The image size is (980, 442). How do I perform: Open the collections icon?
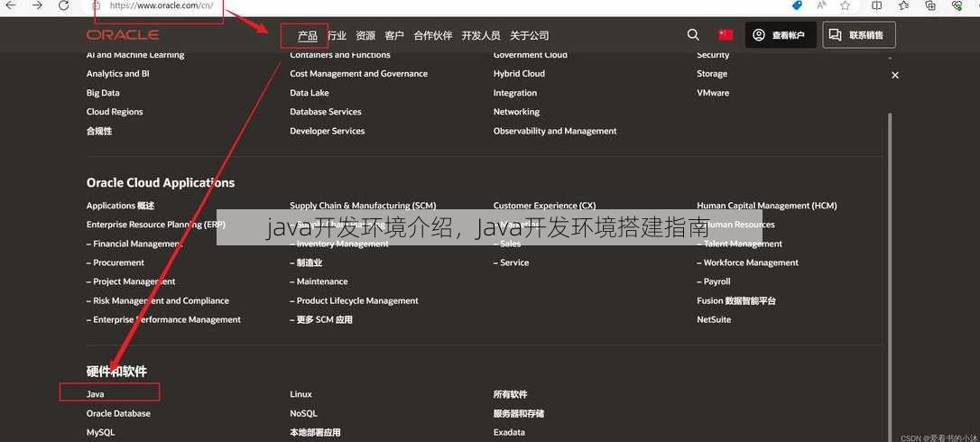930,5
